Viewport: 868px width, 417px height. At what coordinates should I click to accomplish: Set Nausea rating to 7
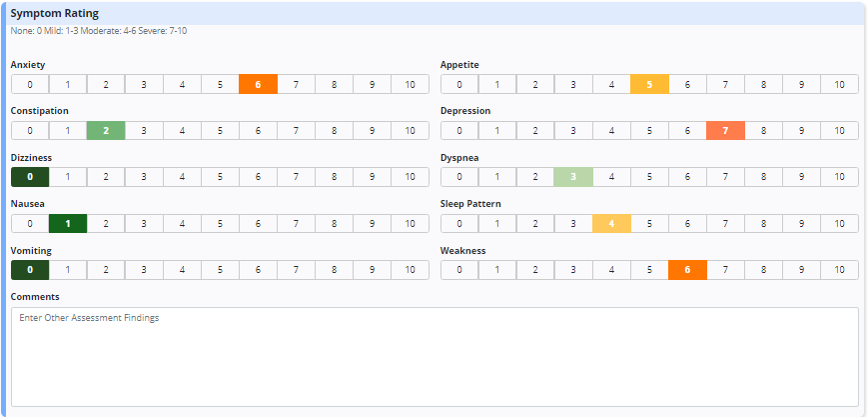coord(296,224)
